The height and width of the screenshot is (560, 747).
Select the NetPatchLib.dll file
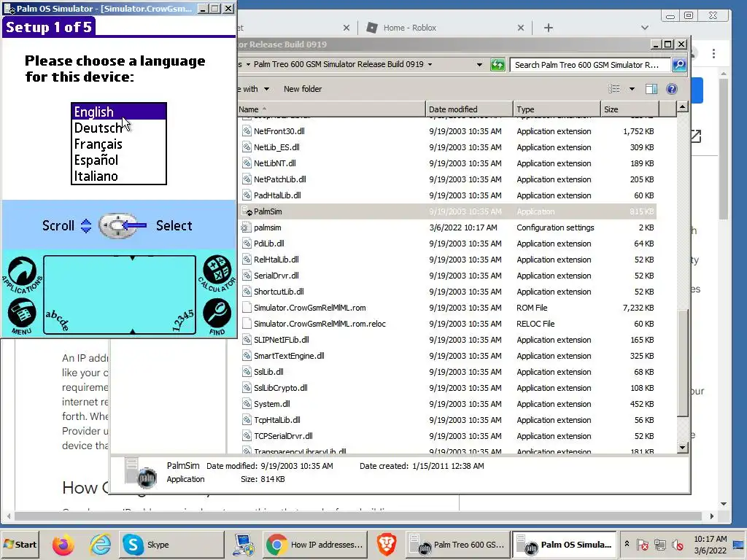(279, 179)
